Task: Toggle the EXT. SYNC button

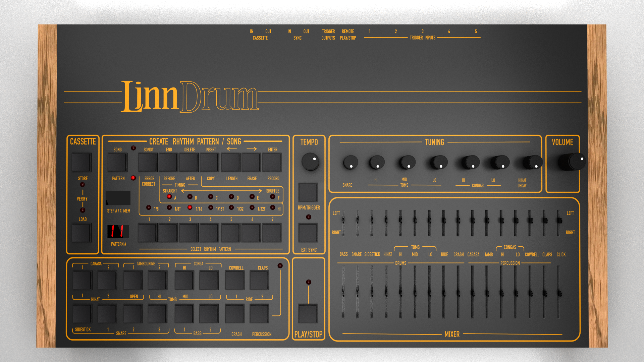Action: 308,233
